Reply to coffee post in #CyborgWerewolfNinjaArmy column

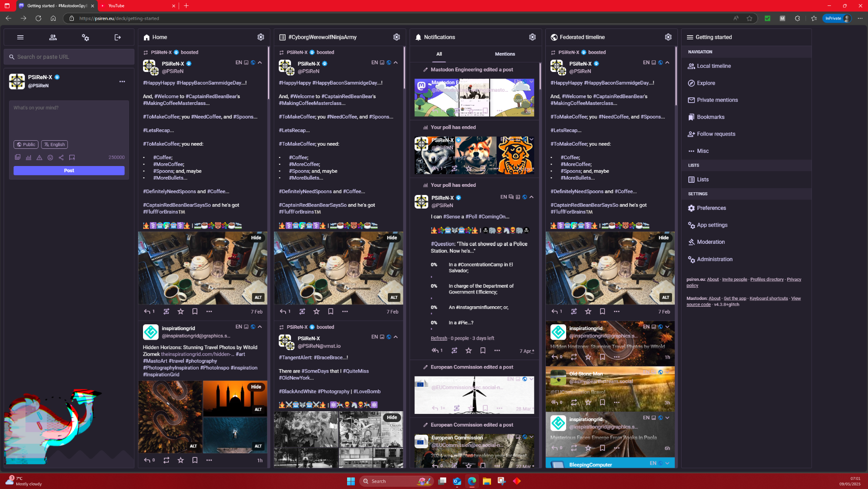pyautogui.click(x=283, y=311)
